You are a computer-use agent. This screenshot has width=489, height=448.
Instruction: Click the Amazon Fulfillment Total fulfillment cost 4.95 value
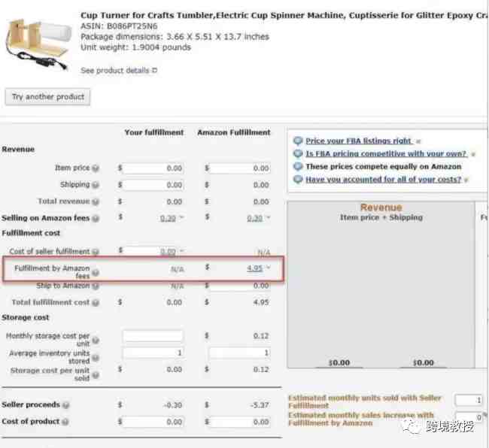(261, 302)
